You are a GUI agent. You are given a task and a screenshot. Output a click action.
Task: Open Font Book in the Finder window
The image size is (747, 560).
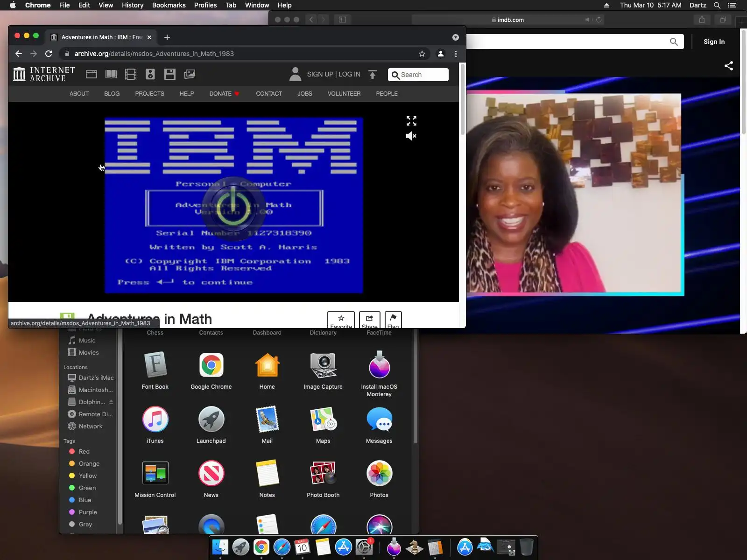point(155,371)
